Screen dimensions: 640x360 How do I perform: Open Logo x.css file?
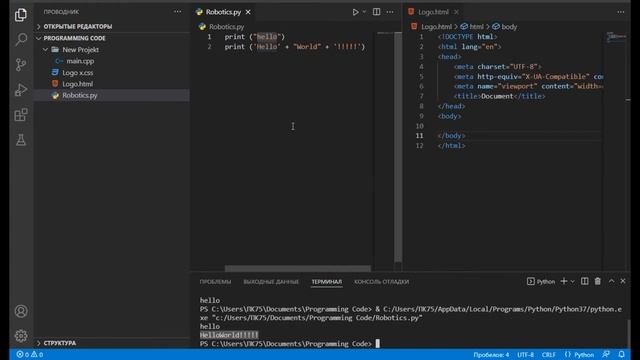pyautogui.click(x=78, y=72)
